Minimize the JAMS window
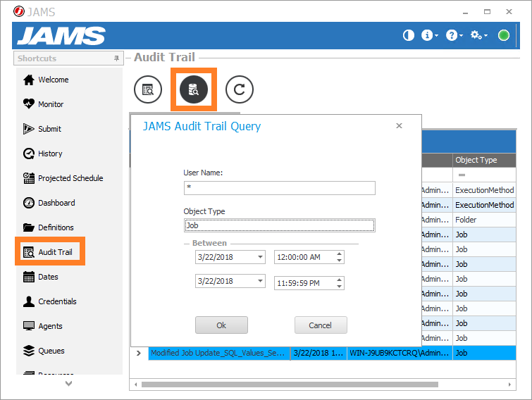 (x=465, y=12)
